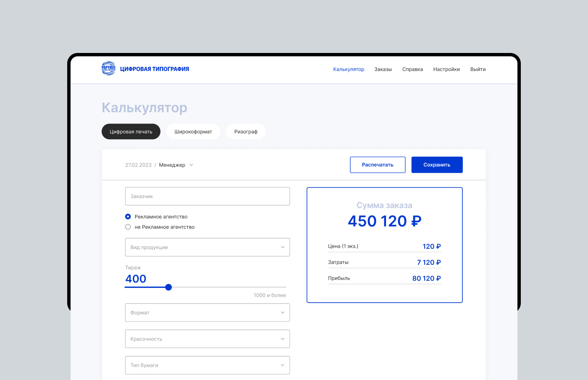Viewport: 588px width, 380px height.
Task: Click the Выйти logout link
Action: click(x=478, y=69)
